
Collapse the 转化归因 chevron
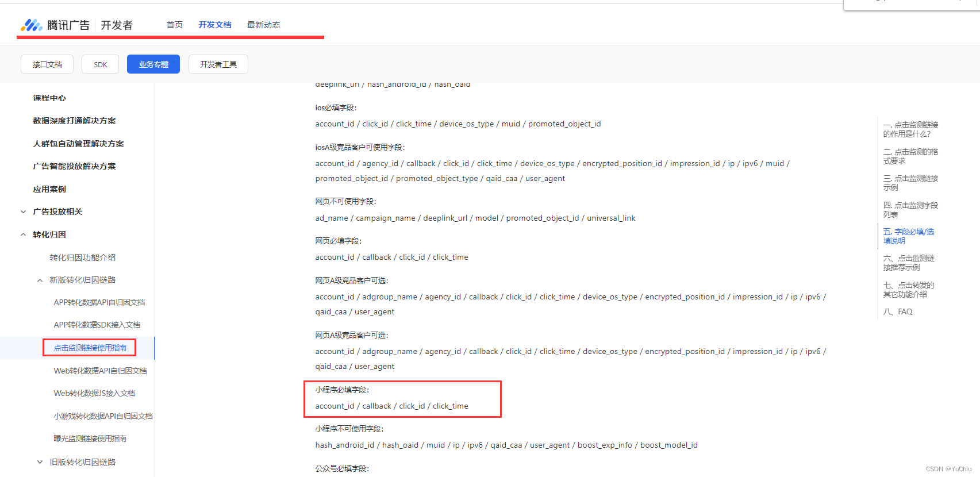(23, 234)
